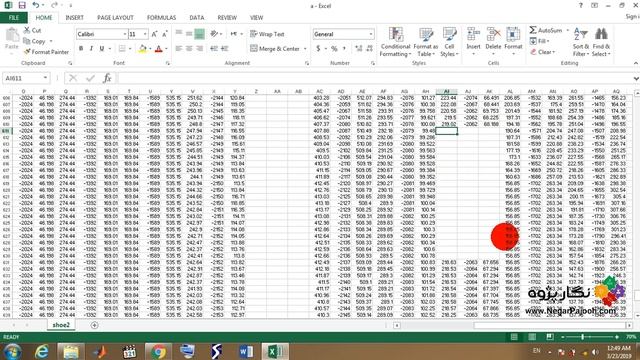The image size is (640, 360).
Task: Switch to the VIEW tab
Action: [x=256, y=18]
